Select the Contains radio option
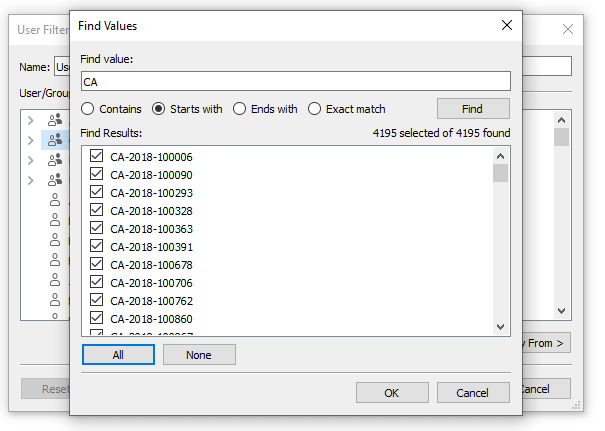The width and height of the screenshot is (605, 431). 88,109
